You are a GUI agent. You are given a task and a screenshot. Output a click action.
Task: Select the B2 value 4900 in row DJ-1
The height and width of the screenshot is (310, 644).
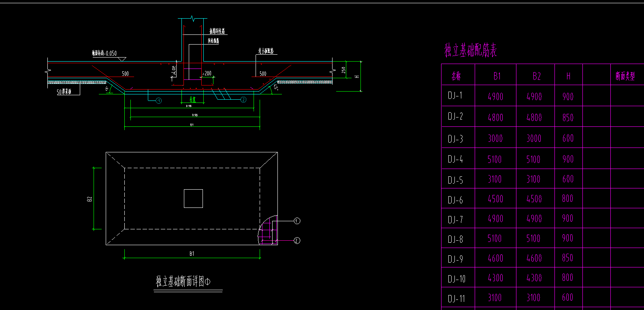(534, 97)
